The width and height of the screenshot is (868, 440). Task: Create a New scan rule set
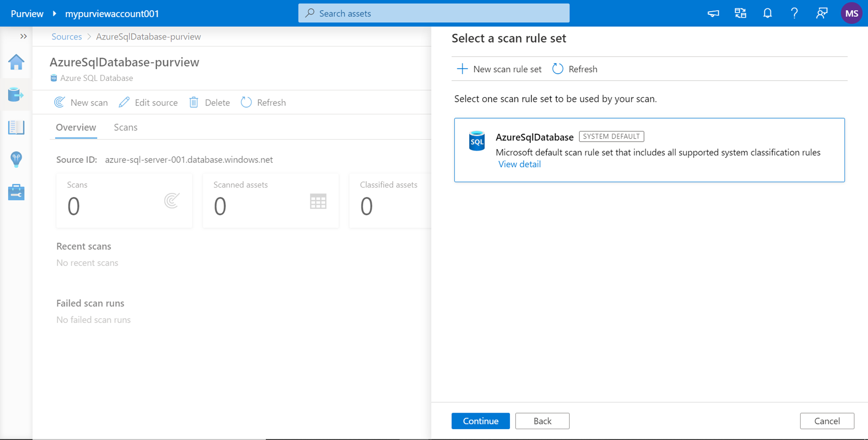500,69
